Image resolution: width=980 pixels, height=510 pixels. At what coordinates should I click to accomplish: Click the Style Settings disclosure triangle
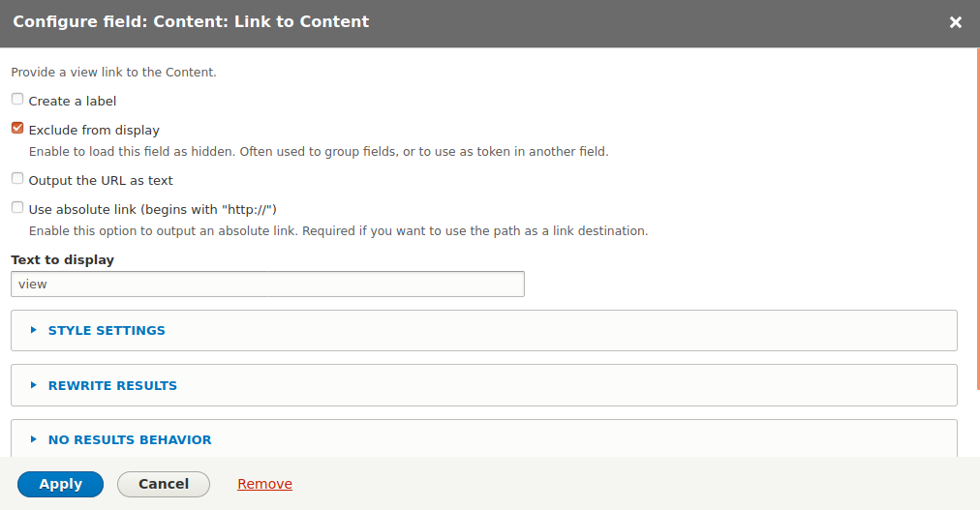[34, 330]
